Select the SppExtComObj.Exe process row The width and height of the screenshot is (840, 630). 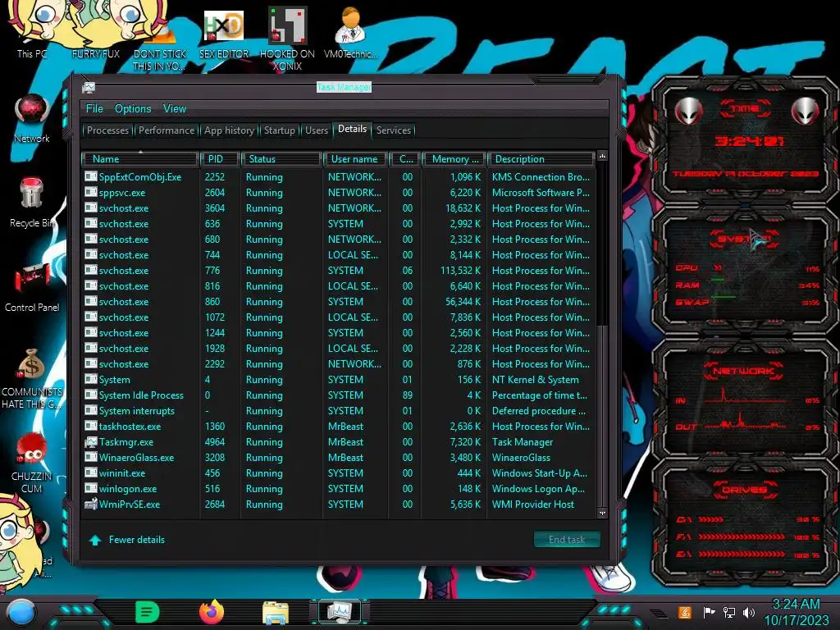(x=337, y=177)
